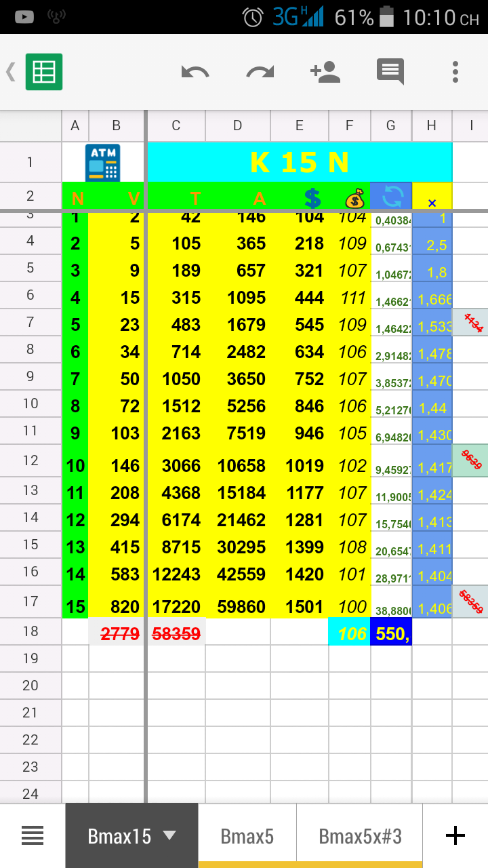Select row 20 header

[x=30, y=686]
